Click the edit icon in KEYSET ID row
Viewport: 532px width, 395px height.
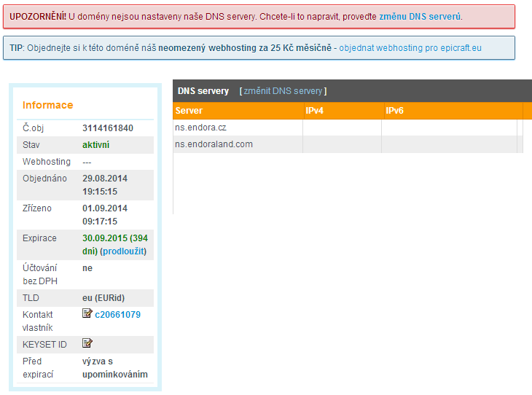(87, 343)
